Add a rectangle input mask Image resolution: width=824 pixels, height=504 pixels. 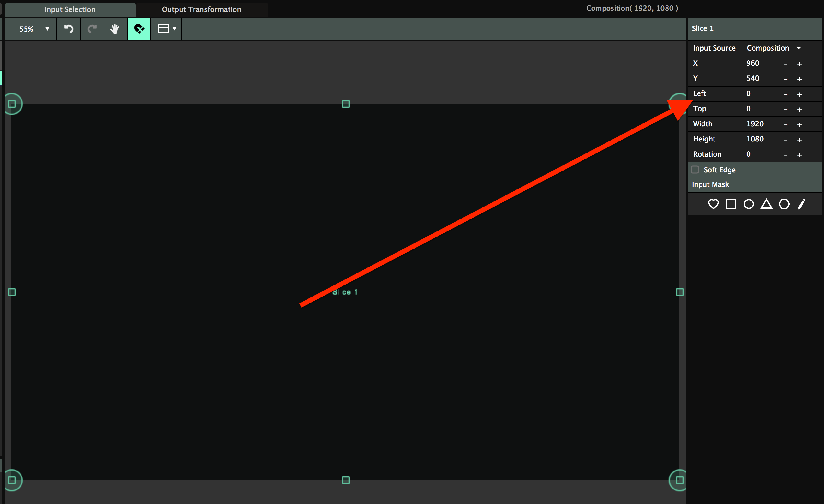(x=731, y=204)
